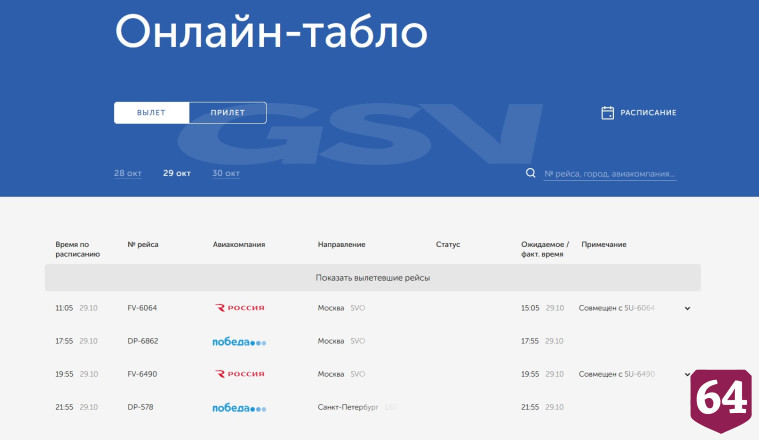This screenshot has width=759, height=440.
Task: Click the № рейса column header
Action: click(x=143, y=244)
